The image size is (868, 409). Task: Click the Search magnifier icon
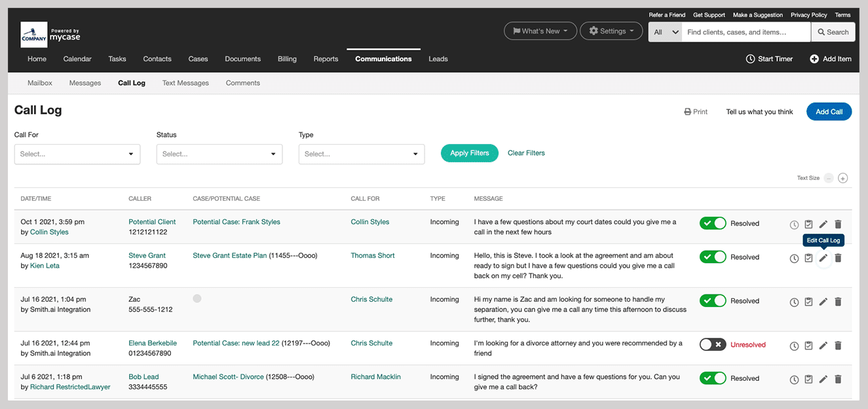(821, 31)
